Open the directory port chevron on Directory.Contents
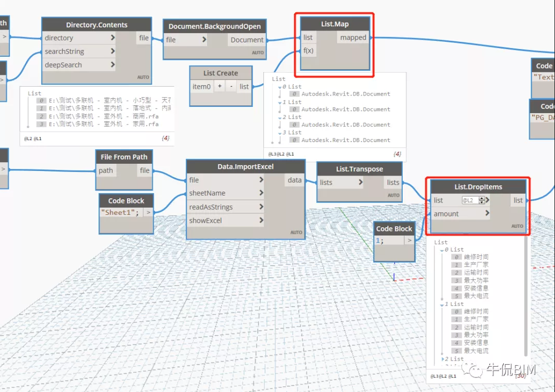The width and height of the screenshot is (555, 392). click(113, 38)
